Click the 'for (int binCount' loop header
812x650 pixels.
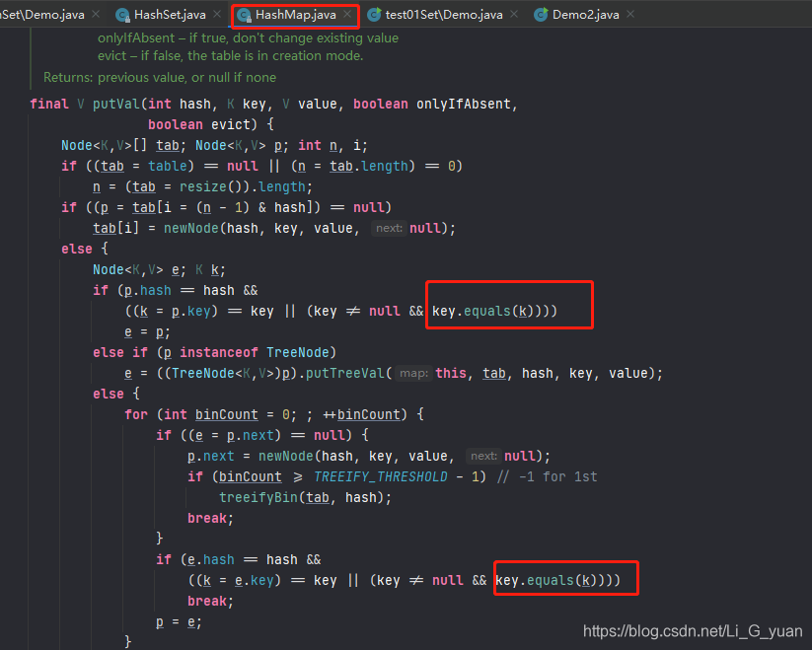tap(274, 414)
